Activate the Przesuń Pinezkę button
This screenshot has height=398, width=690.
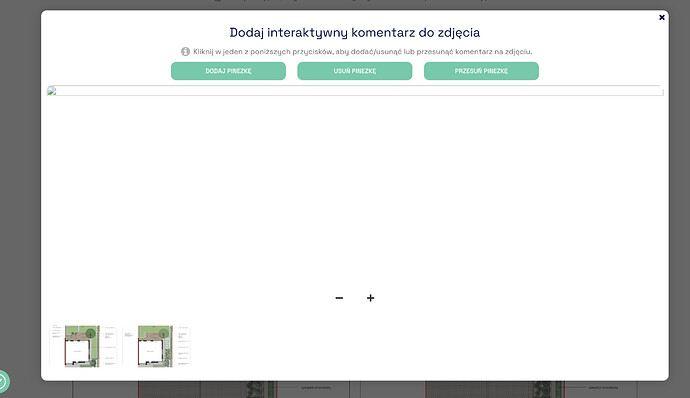pyautogui.click(x=481, y=71)
